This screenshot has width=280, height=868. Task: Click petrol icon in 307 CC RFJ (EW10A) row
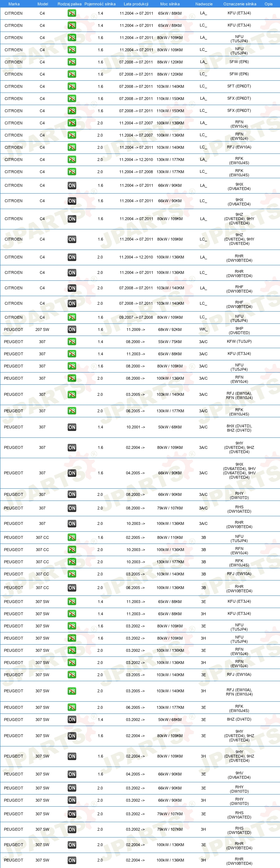(72, 574)
